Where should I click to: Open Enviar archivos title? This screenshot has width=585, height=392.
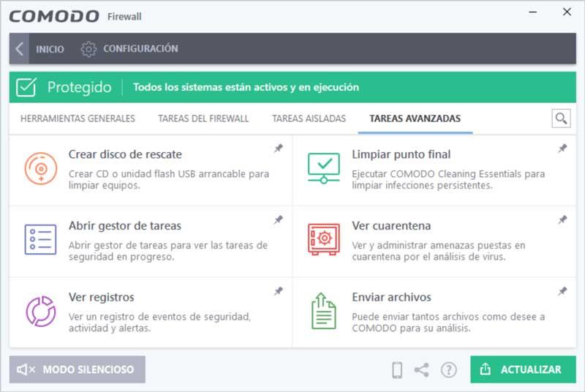391,297
